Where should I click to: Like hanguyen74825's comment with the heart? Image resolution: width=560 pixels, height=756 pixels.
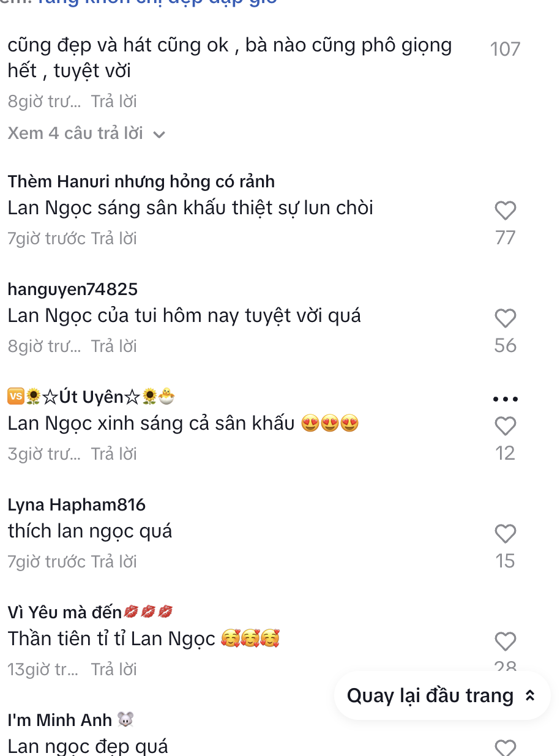tap(505, 318)
